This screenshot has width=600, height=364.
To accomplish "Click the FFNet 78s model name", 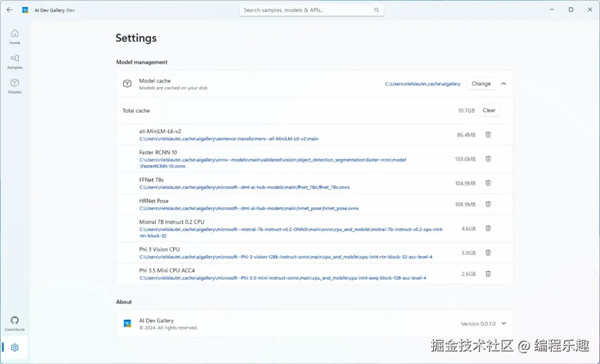I will (x=151, y=180).
